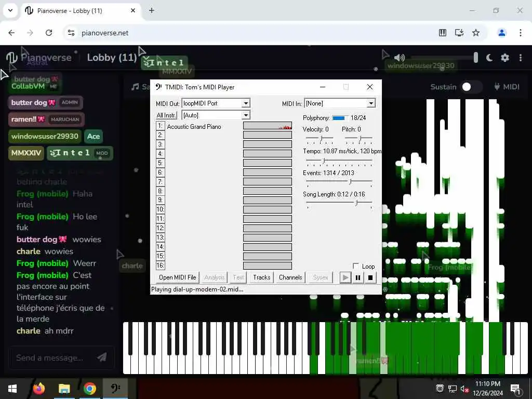The image size is (532, 399).
Task: Adjust the Velocity slider
Action: pyautogui.click(x=321, y=138)
